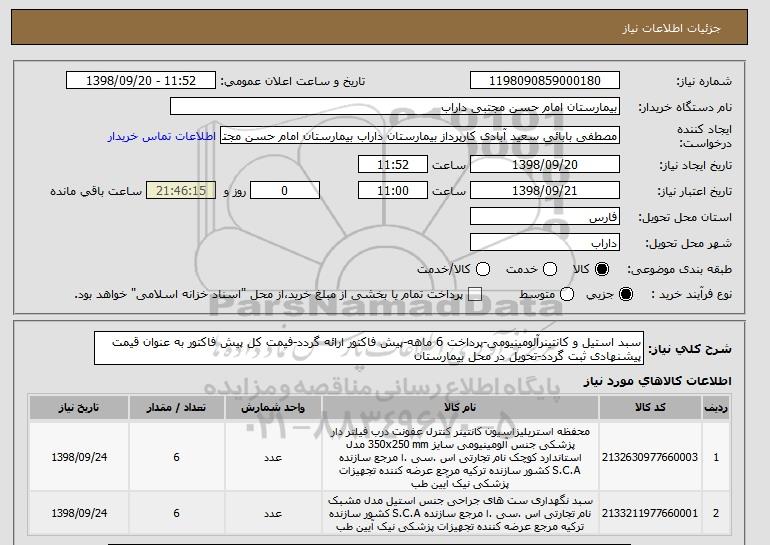Click row number 2 cell
Image resolution: width=770 pixels, height=545 pixels.
point(716,513)
